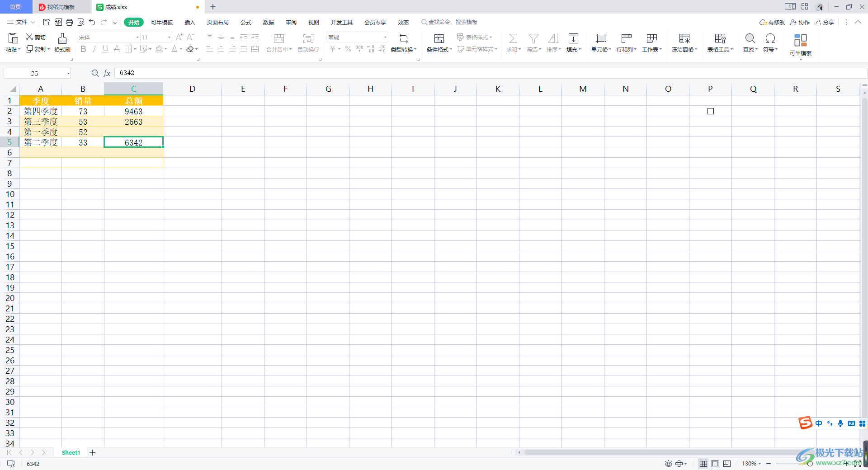Click the Collaborate (协作) button
This screenshot has height=470, width=868.
click(x=800, y=22)
